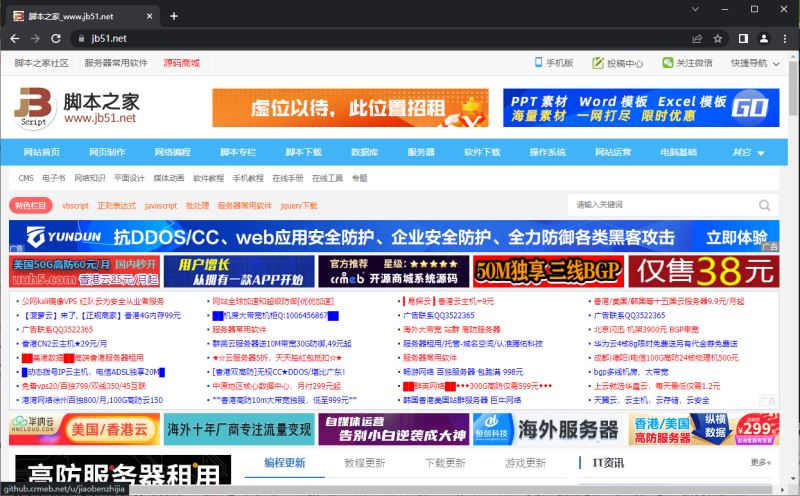
Task: Open 网页制作 in the navigation bar
Action: click(107, 152)
